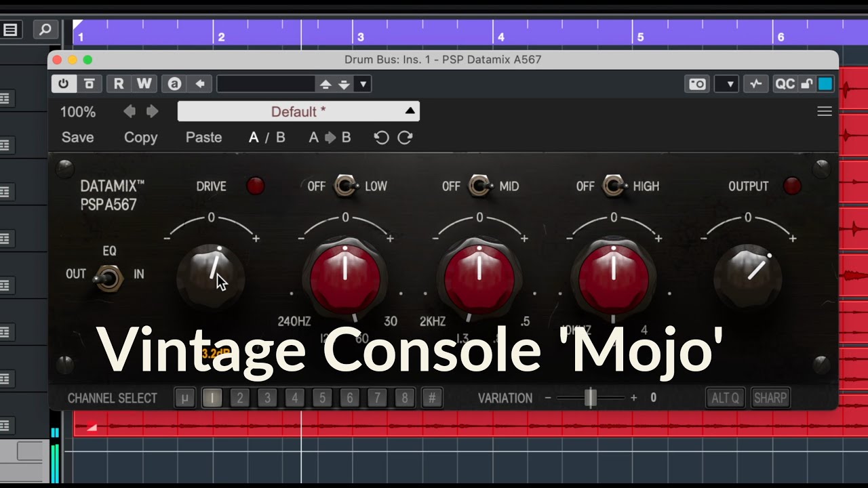Select channel μ button
This screenshot has width=868, height=488.
(184, 398)
